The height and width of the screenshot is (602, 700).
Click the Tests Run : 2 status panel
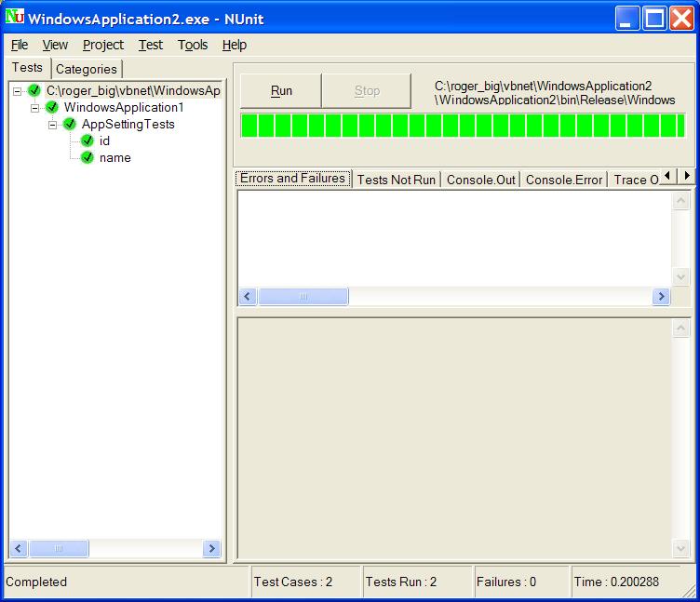pos(417,582)
